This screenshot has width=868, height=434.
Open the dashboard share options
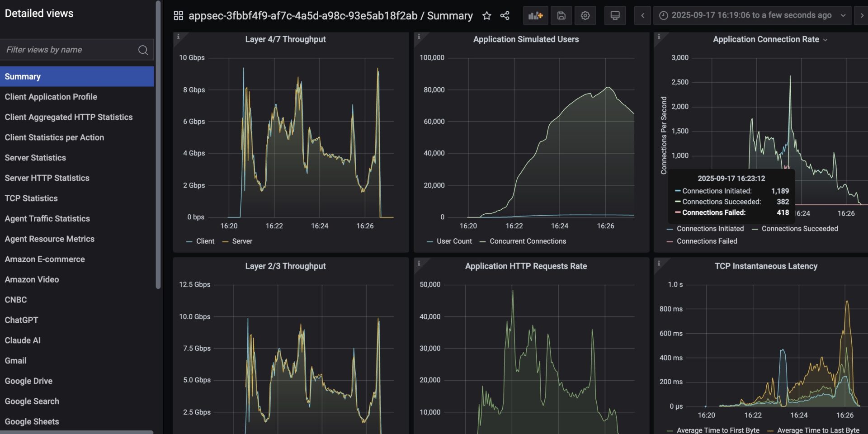coord(504,15)
